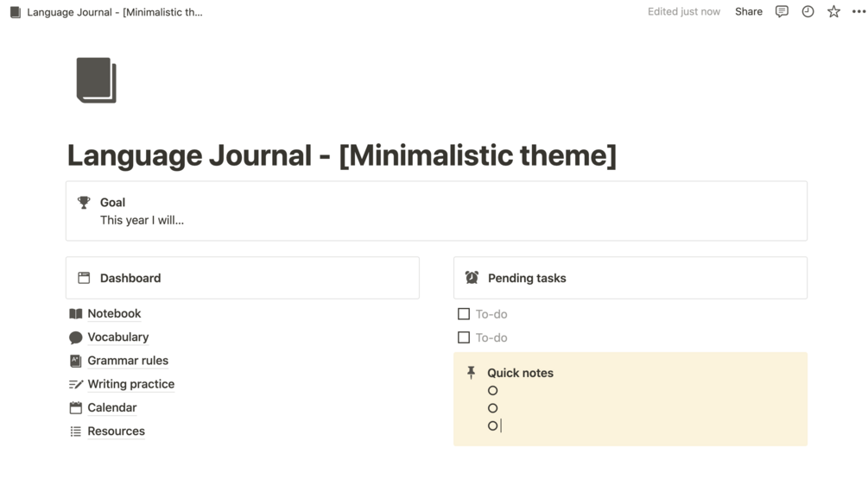Favorite this page with the star icon
Screen dimensions: 868x491
click(833, 12)
